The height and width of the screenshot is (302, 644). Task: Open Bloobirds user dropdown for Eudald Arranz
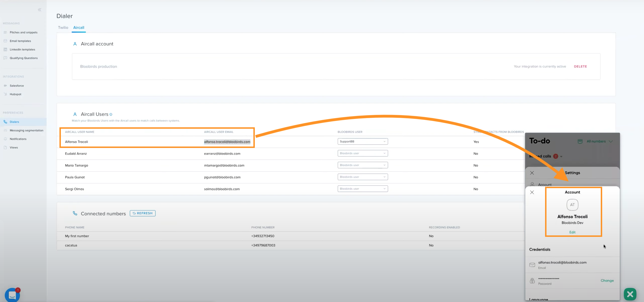coord(363,153)
